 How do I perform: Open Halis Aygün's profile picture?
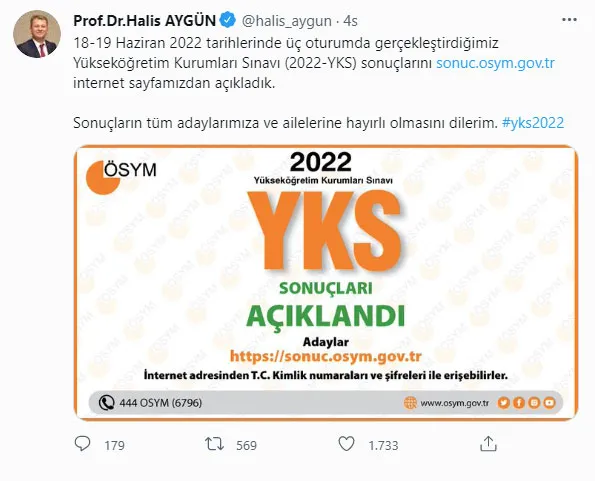(x=37, y=34)
